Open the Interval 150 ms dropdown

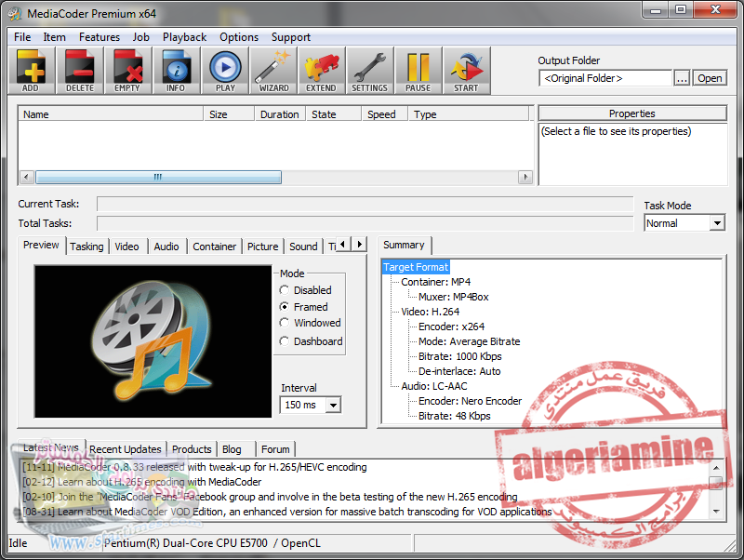[x=333, y=405]
